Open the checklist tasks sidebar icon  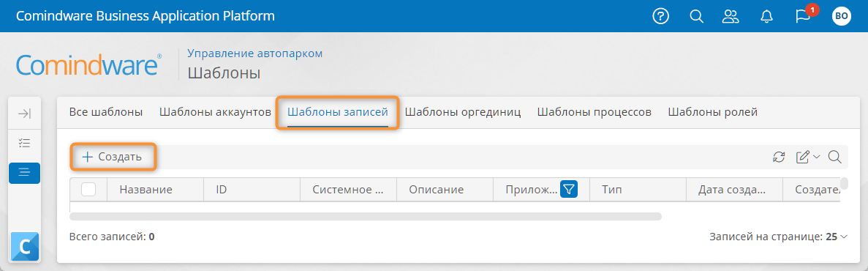coord(24,143)
